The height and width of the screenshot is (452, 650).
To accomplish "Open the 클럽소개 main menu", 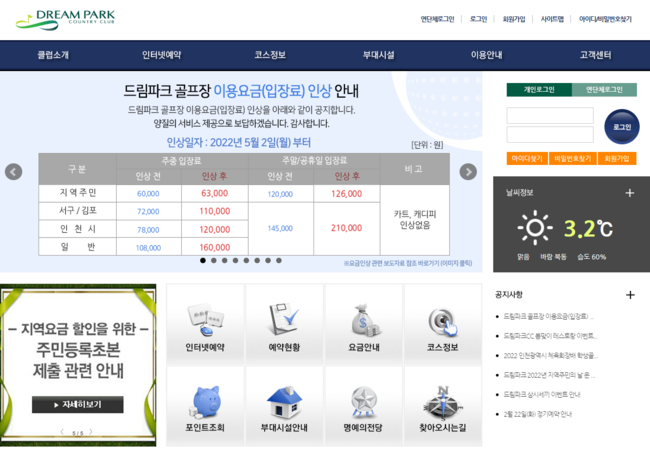I will coord(53,55).
